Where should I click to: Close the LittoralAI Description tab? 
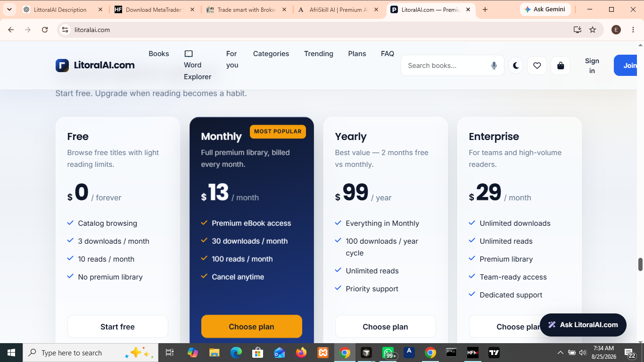[x=100, y=9]
